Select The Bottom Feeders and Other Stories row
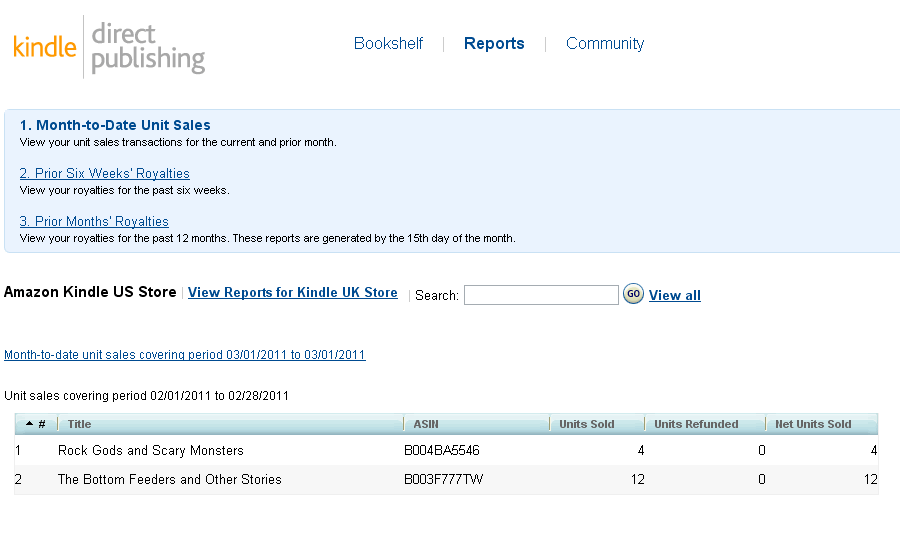This screenshot has width=900, height=559. coord(170,480)
